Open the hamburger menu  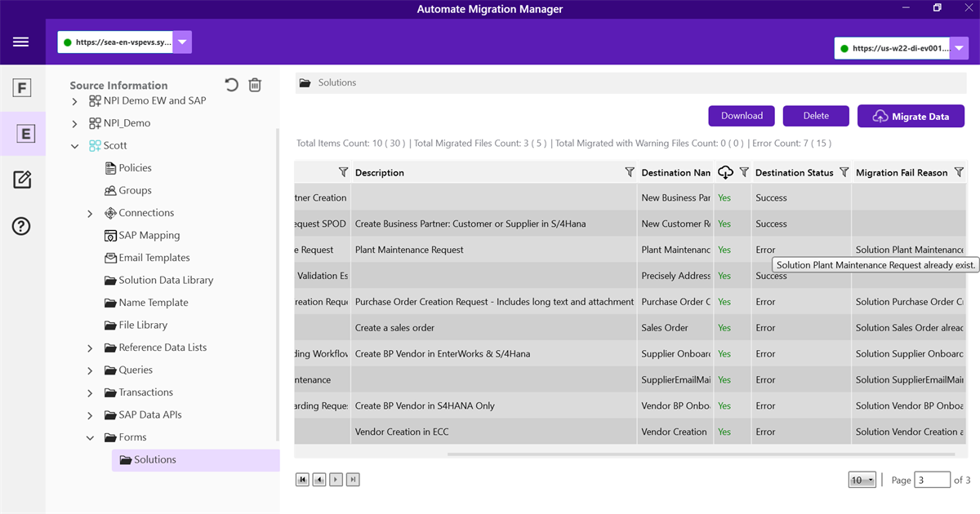click(x=21, y=42)
